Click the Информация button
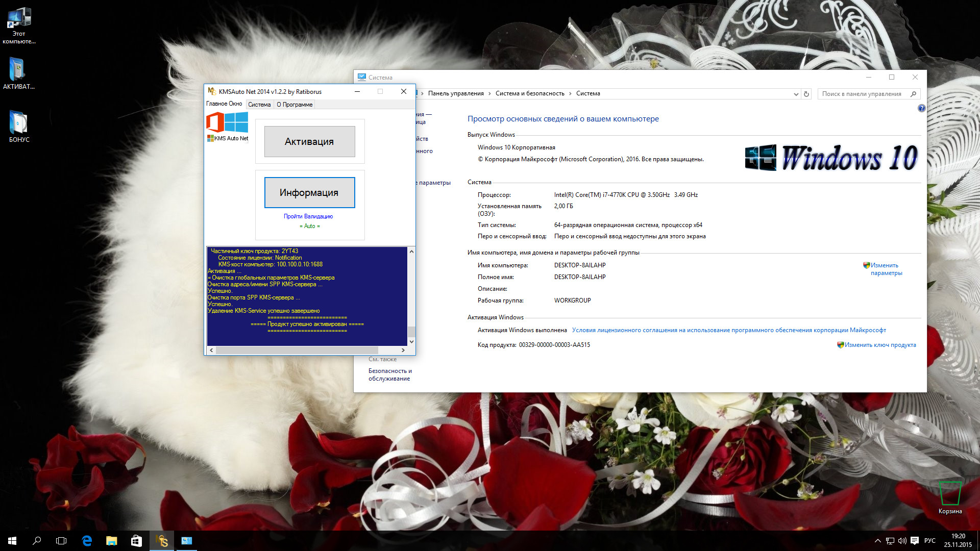 [309, 192]
